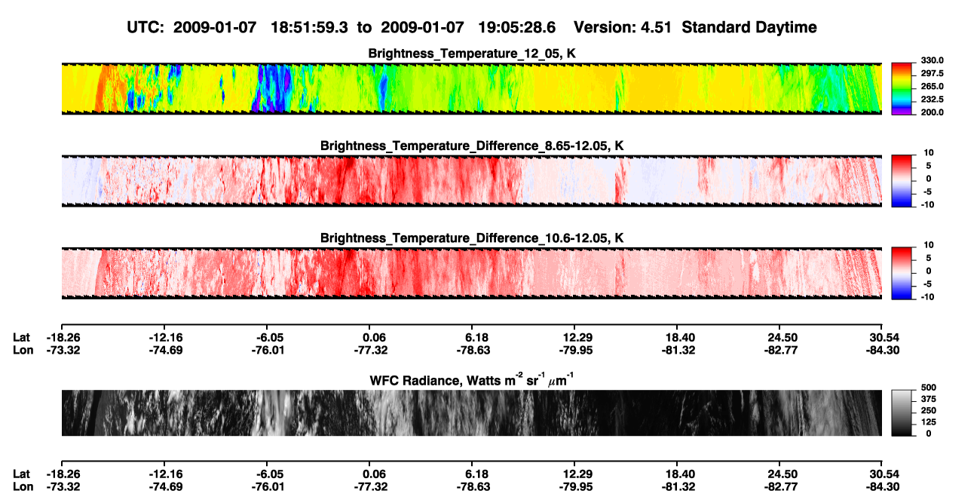The image size is (980, 503).
Task: Select the red-blue colorbar beside the 8.65-12.05 panel
Action: [902, 179]
